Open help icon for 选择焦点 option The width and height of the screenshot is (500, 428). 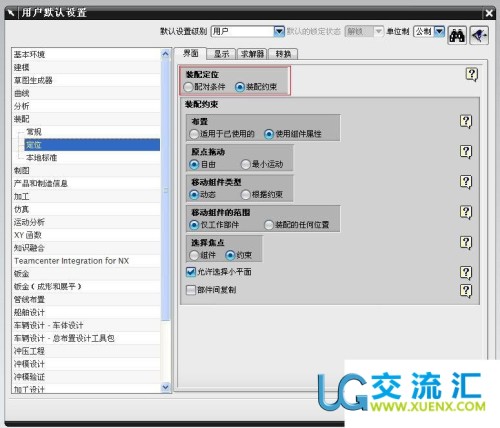pyautogui.click(x=466, y=243)
